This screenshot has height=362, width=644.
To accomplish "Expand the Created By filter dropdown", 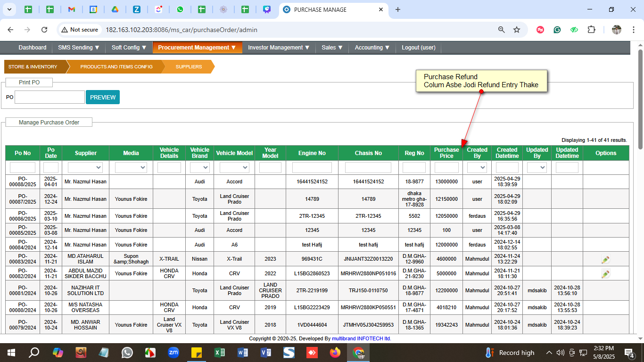I will pos(477,167).
